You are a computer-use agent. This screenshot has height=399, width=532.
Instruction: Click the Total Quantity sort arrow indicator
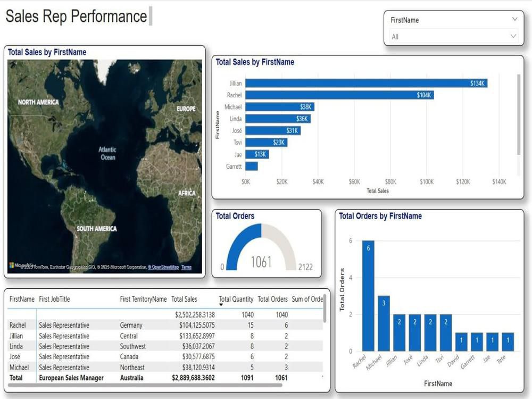click(221, 305)
